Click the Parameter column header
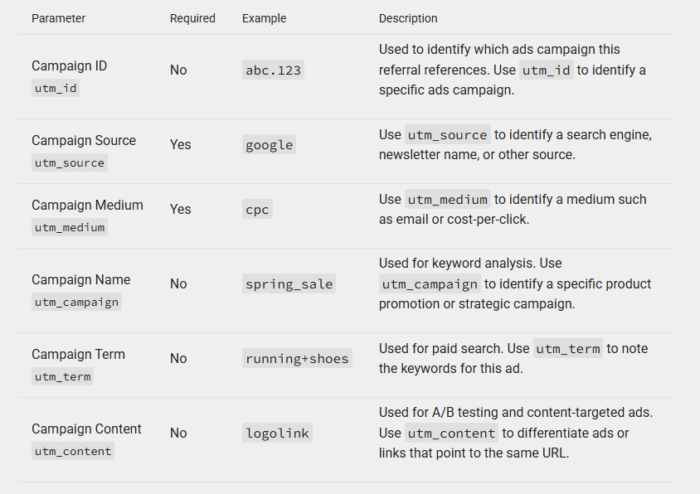Viewport: 700px width, 494px height. pyautogui.click(x=58, y=19)
